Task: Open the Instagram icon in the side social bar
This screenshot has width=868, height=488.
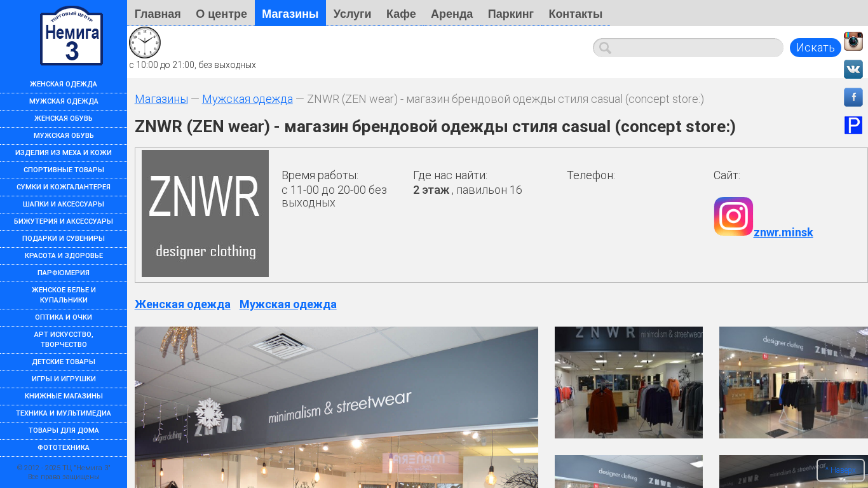Action: coord(853,41)
